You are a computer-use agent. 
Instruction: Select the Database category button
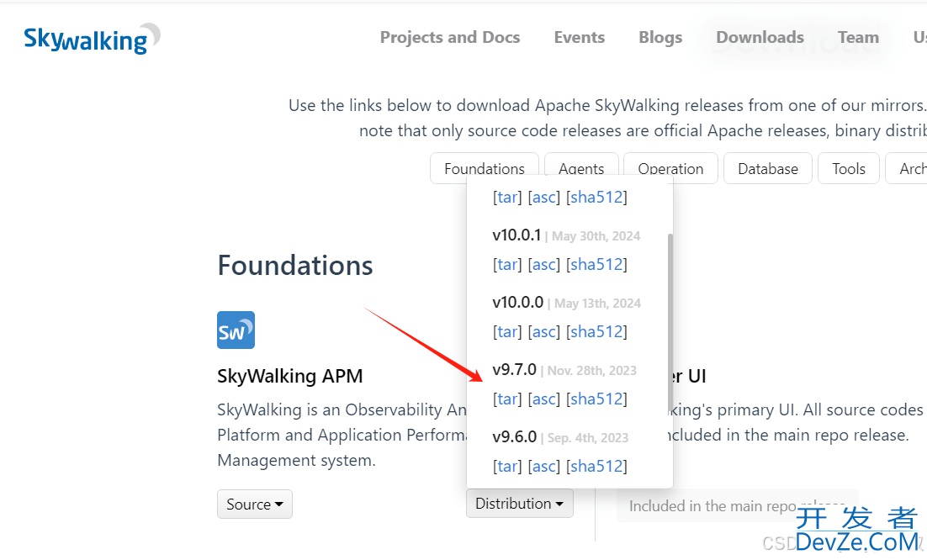pyautogui.click(x=768, y=168)
